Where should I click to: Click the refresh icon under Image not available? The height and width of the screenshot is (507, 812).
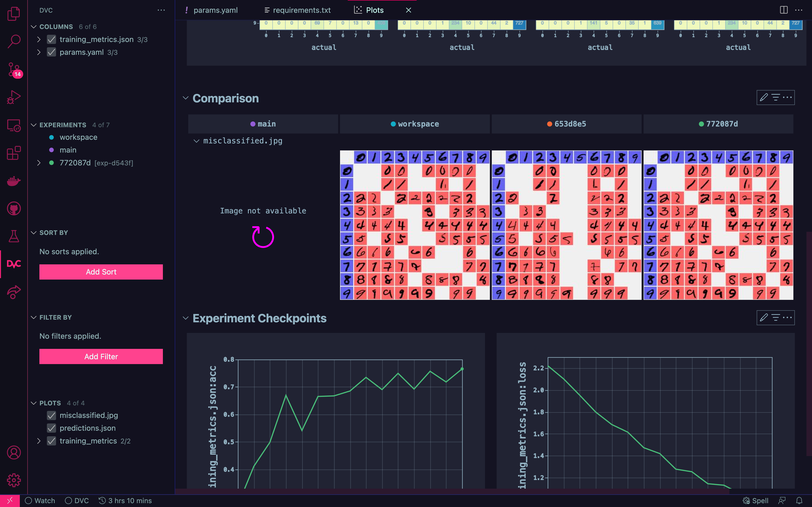[263, 237]
